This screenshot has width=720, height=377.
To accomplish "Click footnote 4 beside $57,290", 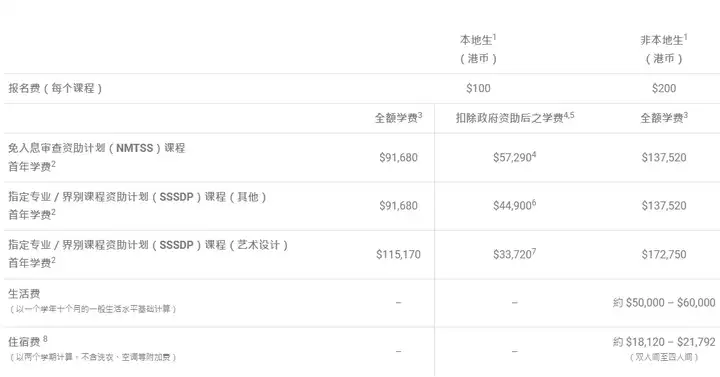I will 534,155.
